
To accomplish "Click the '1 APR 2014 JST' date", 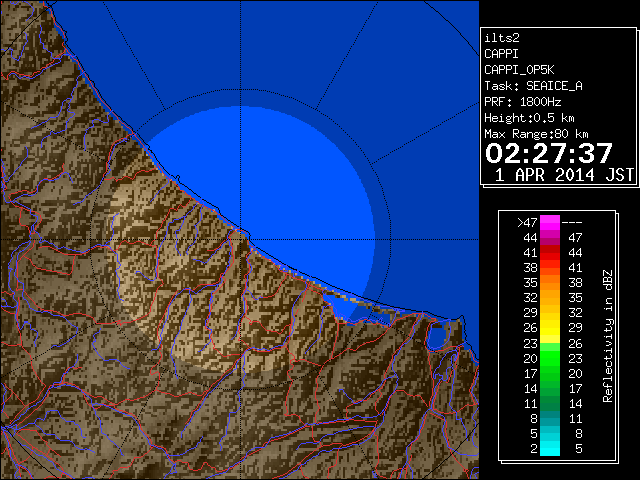I will tap(564, 175).
